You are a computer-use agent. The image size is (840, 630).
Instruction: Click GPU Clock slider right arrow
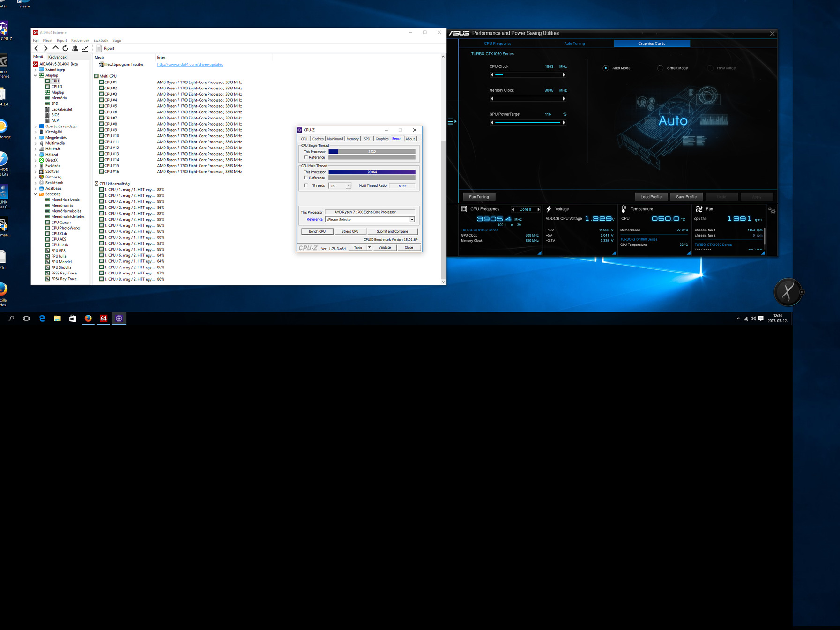(564, 74)
